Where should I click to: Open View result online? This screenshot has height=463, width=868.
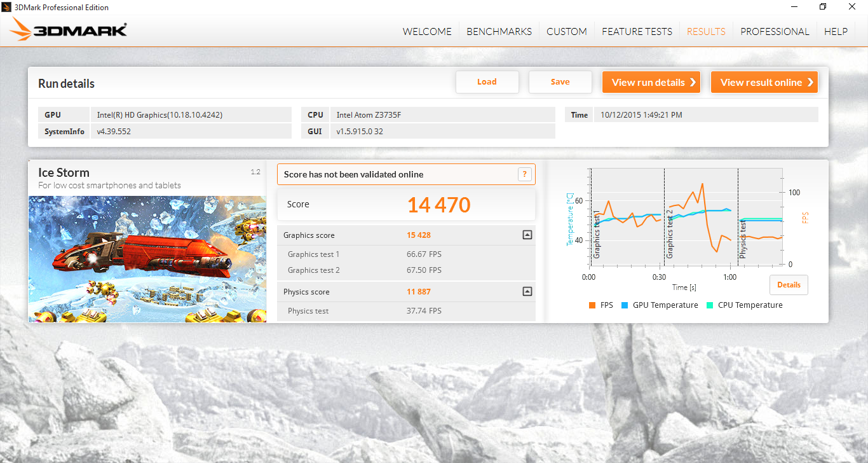(764, 82)
